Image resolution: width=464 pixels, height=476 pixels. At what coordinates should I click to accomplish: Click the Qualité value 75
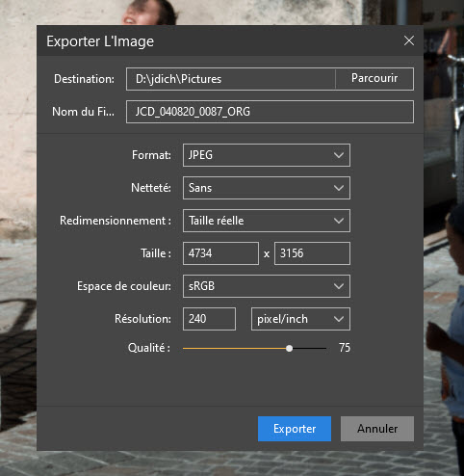pyautogui.click(x=345, y=348)
